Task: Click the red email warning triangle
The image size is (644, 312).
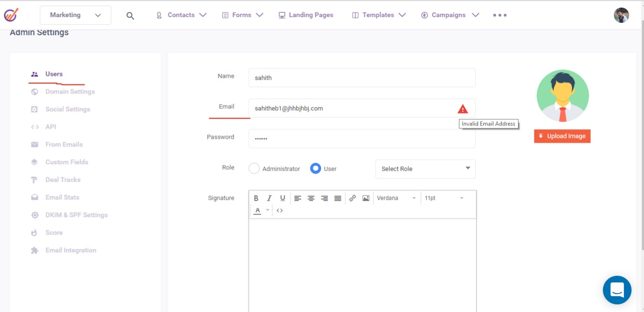Action: point(462,109)
